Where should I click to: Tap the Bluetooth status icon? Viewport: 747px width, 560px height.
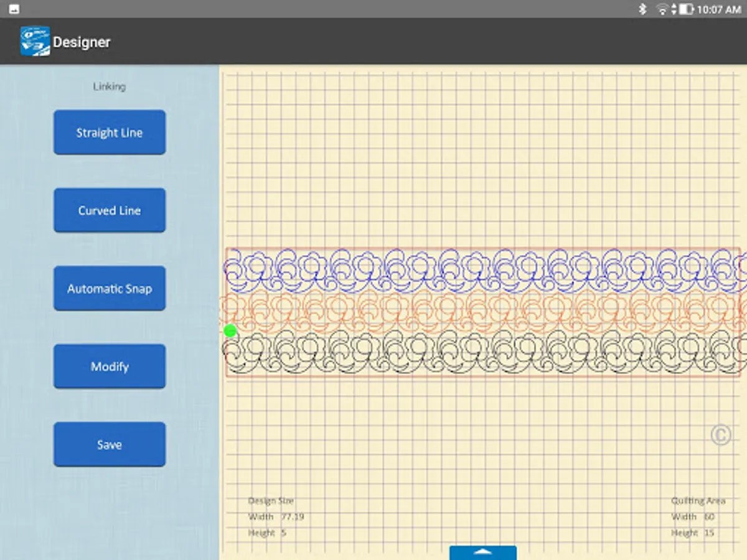coord(643,9)
